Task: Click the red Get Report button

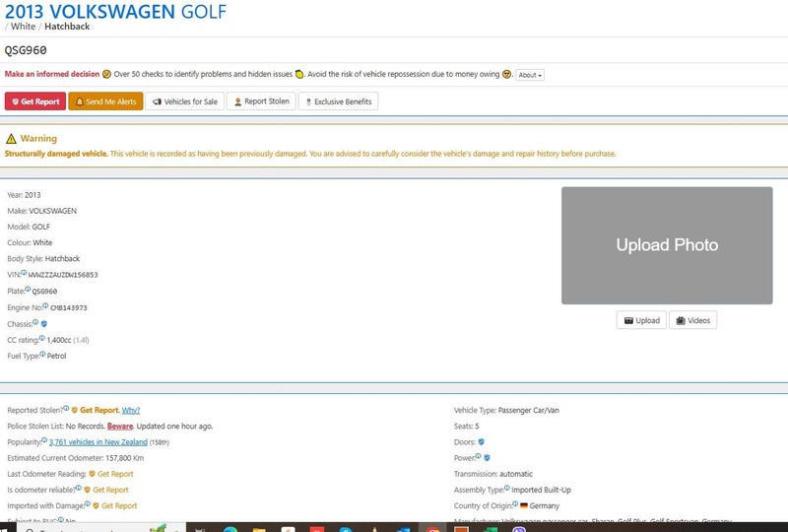Action: pyautogui.click(x=34, y=101)
